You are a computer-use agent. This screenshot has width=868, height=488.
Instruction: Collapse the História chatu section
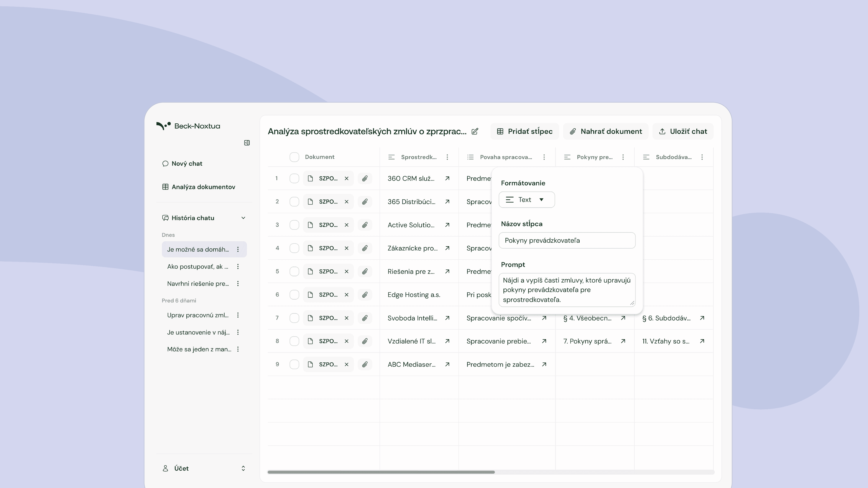tap(243, 218)
